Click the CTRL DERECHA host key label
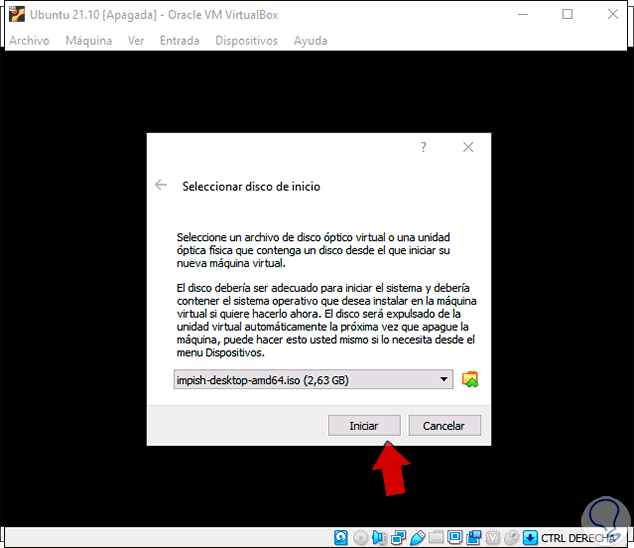The height and width of the screenshot is (548, 634). (x=578, y=538)
